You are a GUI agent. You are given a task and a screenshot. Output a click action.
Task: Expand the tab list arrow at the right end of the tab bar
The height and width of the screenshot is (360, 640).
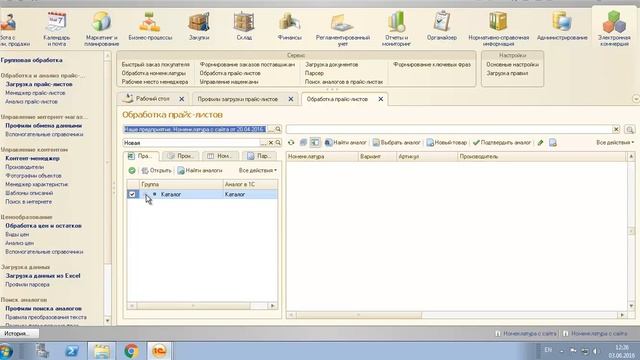(636, 99)
